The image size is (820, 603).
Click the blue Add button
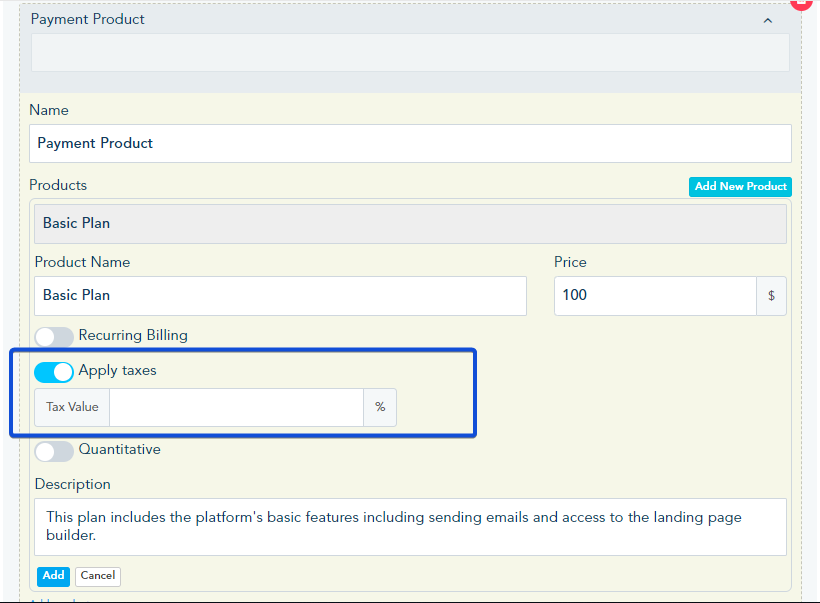53,576
